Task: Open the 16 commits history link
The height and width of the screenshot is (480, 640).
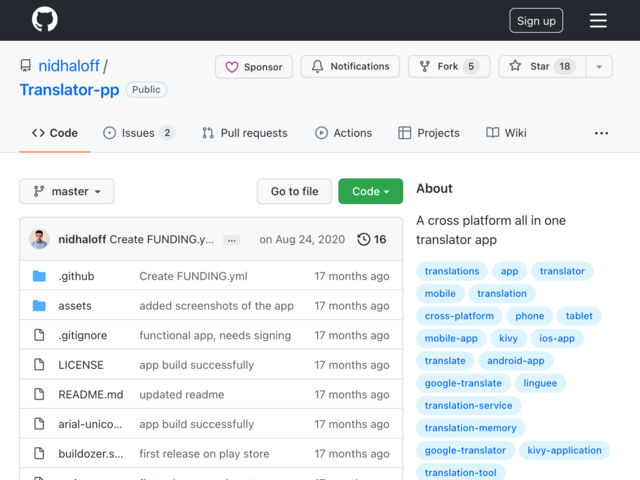Action: [371, 239]
